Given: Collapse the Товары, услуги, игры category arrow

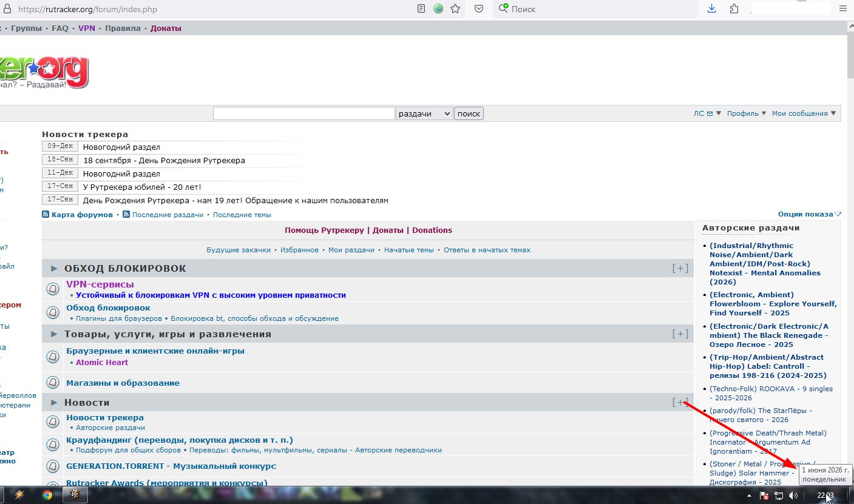Looking at the screenshot, I should 54,334.
